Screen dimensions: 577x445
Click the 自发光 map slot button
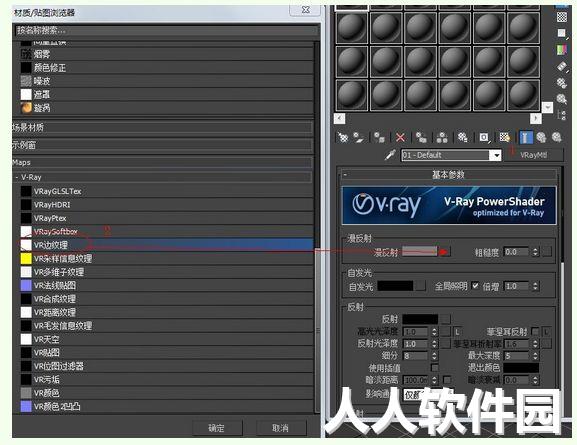[x=421, y=286]
